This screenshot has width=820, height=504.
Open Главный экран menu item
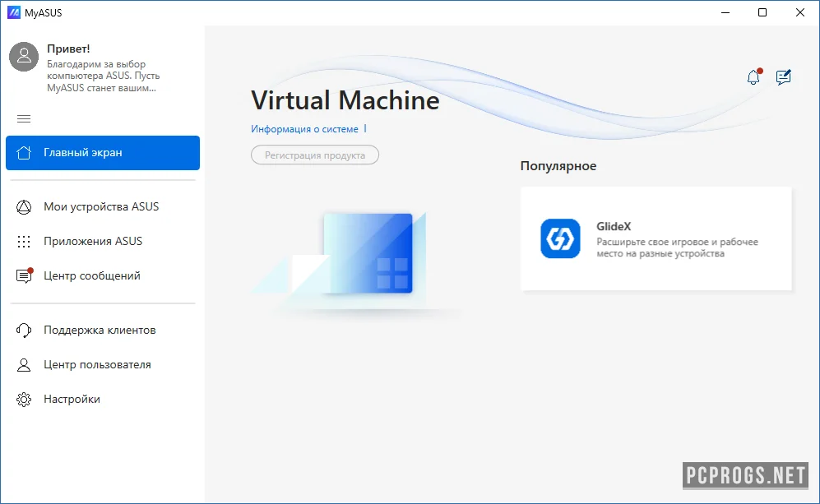pyautogui.click(x=102, y=153)
